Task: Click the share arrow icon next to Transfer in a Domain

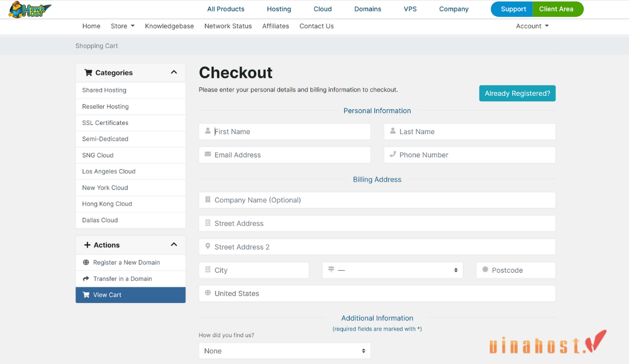Action: pyautogui.click(x=86, y=279)
